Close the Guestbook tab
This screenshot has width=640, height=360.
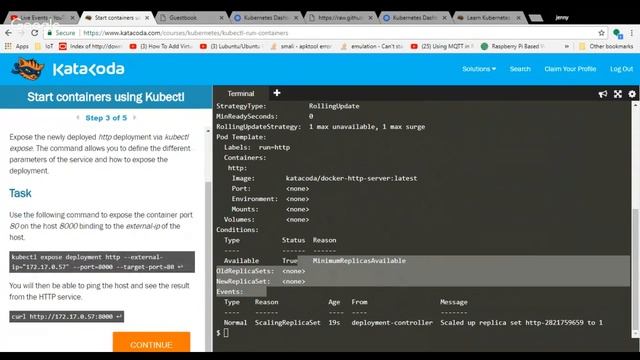tap(221, 18)
